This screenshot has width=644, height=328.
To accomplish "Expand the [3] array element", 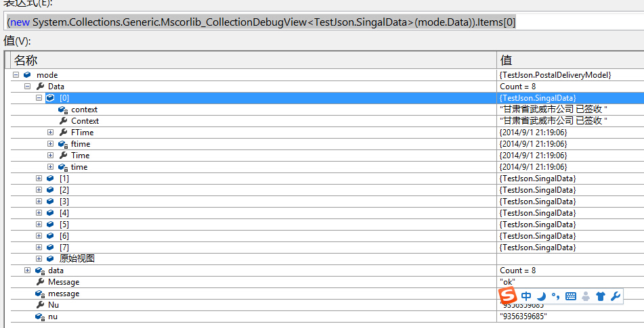I will coord(39,202).
